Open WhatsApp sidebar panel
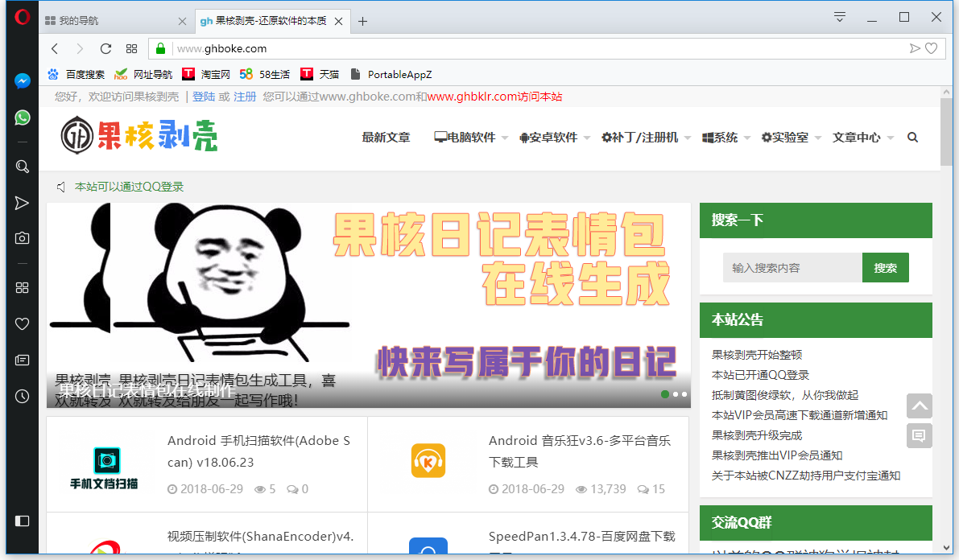Screen dimensions: 959x560 click(x=23, y=117)
